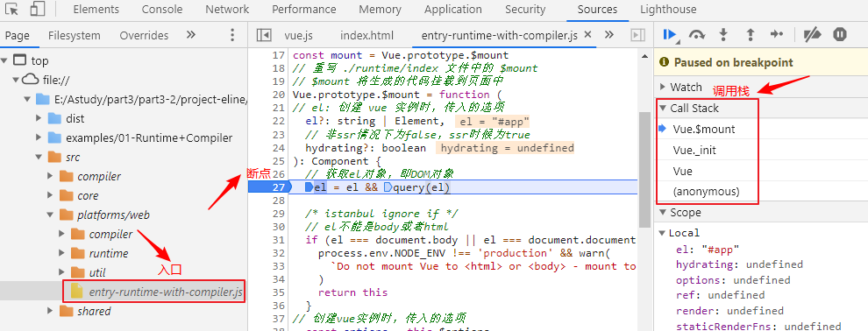Expand the core folder

pos(50,195)
